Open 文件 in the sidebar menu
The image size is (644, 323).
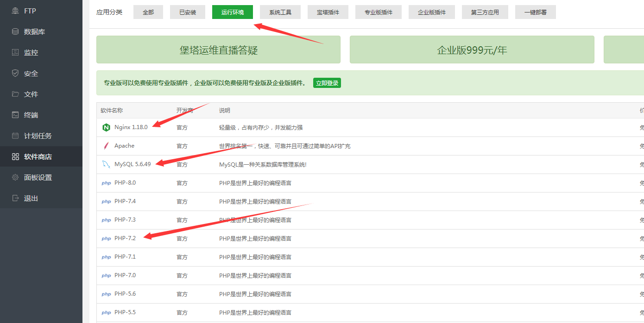pos(41,94)
